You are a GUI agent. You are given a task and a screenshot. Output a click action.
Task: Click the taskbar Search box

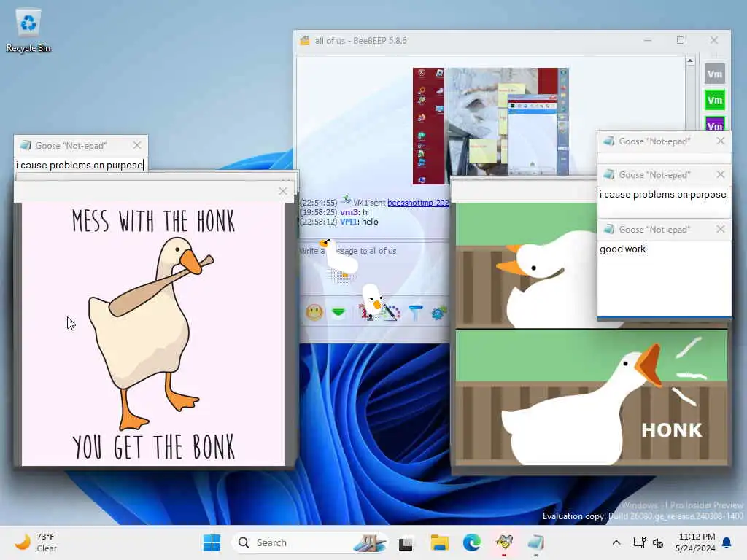click(310, 542)
